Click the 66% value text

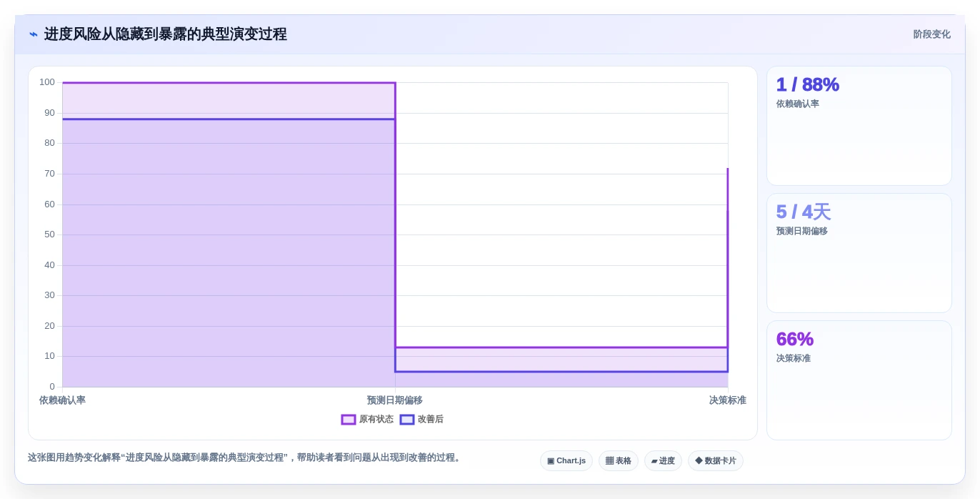click(795, 340)
